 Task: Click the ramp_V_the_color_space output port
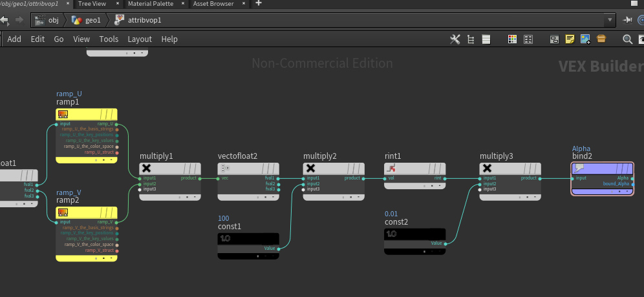[117, 245]
